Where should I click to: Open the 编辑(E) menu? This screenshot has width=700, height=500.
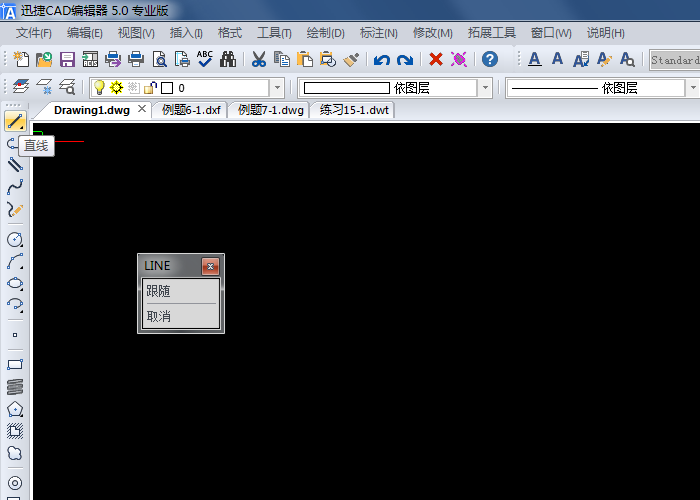tap(85, 33)
